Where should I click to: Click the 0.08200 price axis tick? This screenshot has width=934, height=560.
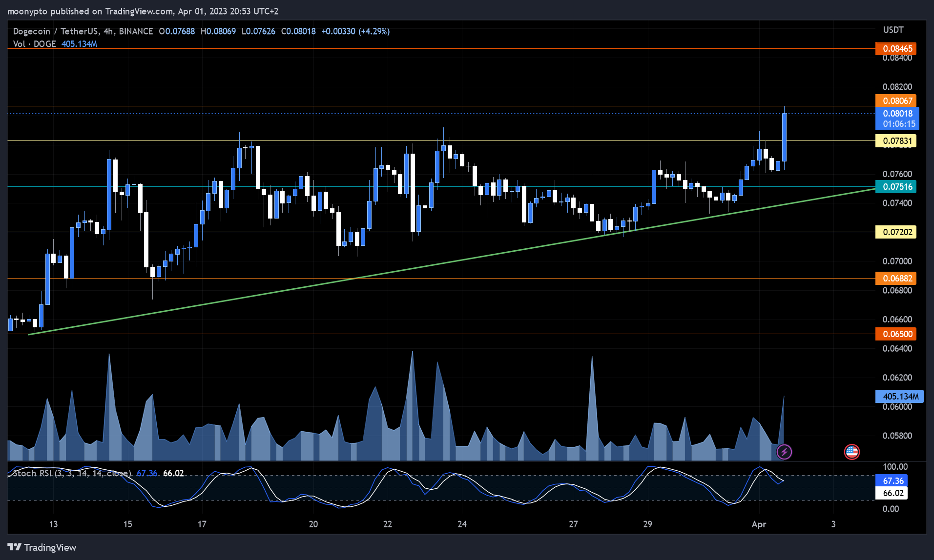(x=897, y=87)
